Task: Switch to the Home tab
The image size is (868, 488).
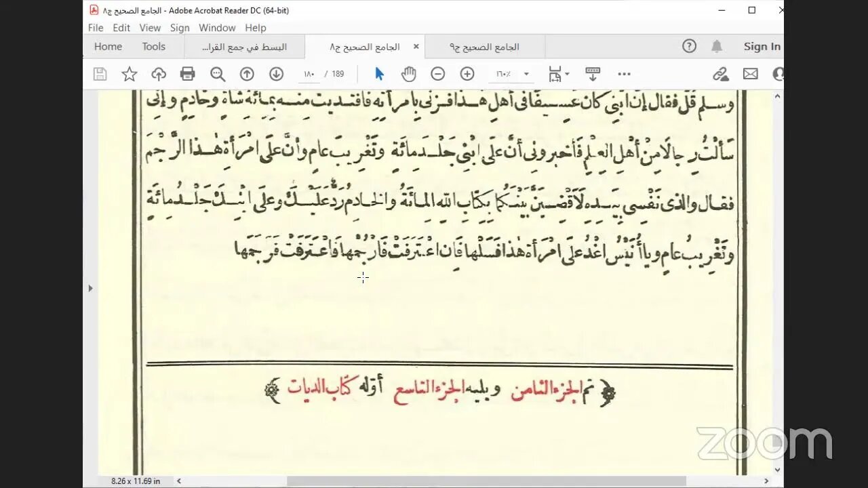Action: point(108,47)
